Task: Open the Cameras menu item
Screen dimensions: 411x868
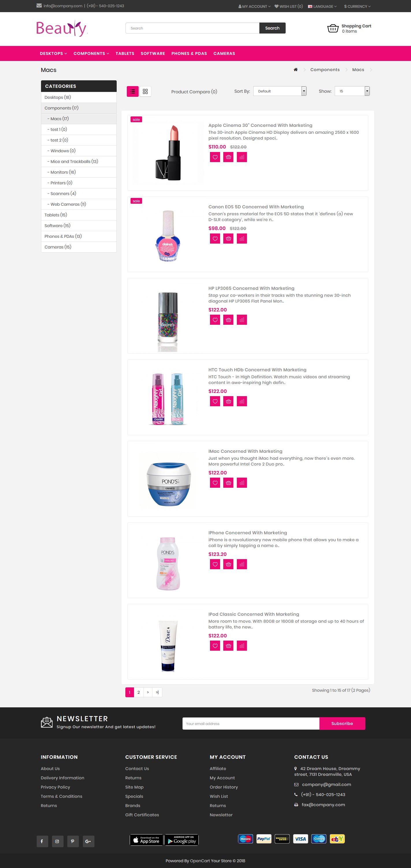Action: coord(224,53)
